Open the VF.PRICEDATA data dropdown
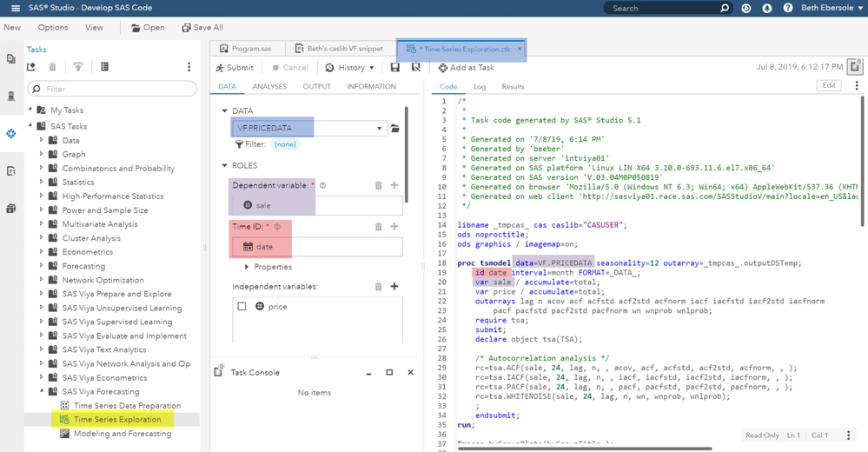 coord(379,129)
